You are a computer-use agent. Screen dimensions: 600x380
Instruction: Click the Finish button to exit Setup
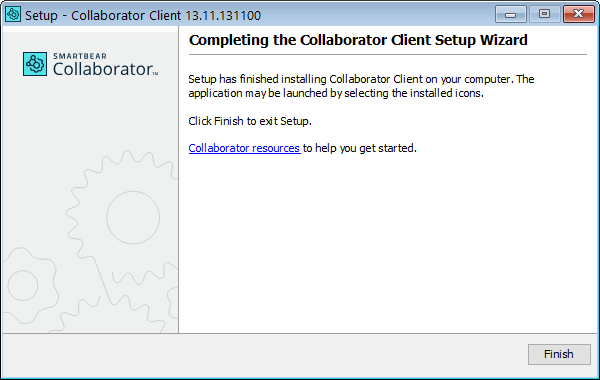(x=559, y=354)
